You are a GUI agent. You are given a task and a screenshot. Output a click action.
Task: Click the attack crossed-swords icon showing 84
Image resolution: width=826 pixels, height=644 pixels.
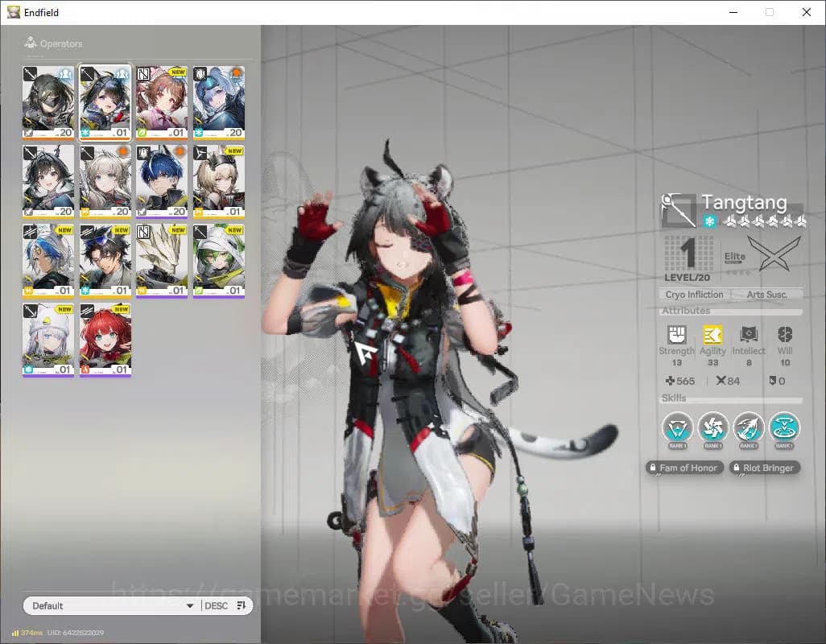pyautogui.click(x=721, y=380)
